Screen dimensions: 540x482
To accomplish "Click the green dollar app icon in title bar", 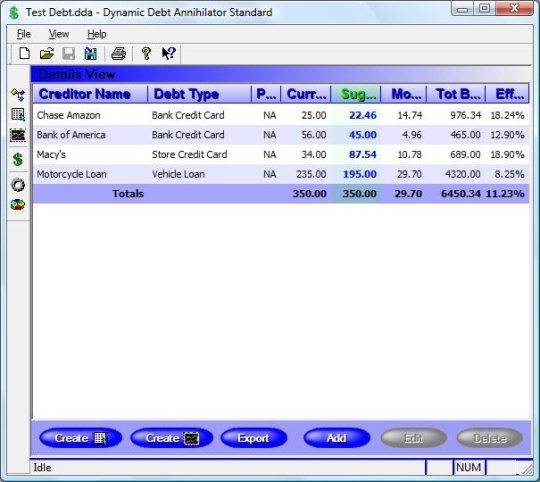I will tap(14, 13).
